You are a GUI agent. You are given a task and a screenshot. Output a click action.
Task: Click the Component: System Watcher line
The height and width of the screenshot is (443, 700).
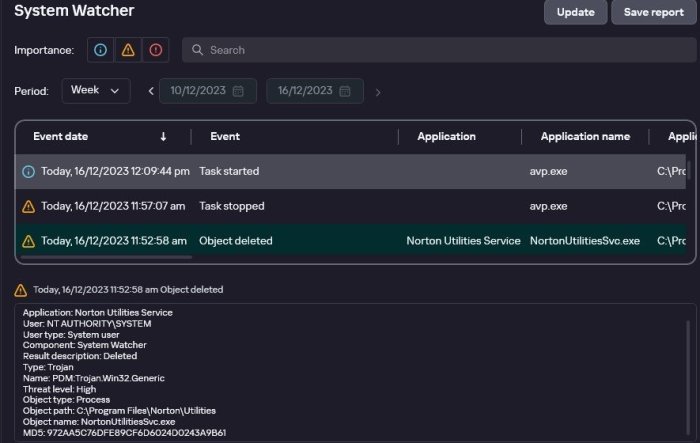tap(85, 345)
